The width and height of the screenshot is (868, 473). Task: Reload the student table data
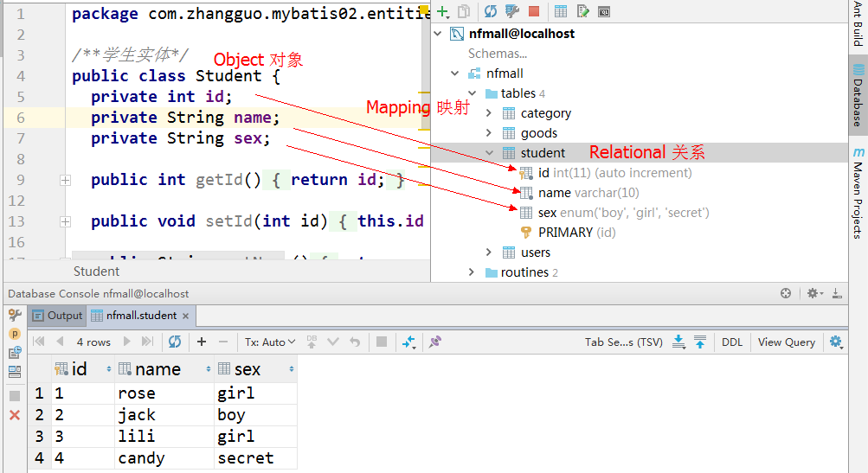[x=175, y=342]
